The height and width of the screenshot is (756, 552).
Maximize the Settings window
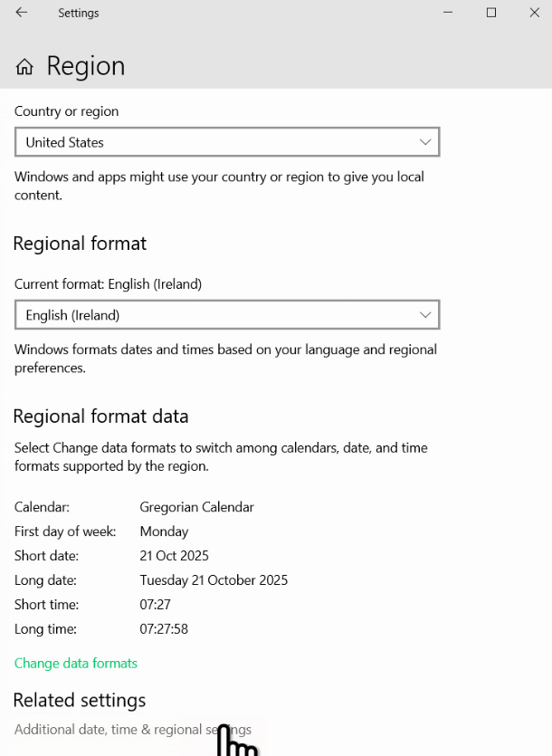[491, 13]
